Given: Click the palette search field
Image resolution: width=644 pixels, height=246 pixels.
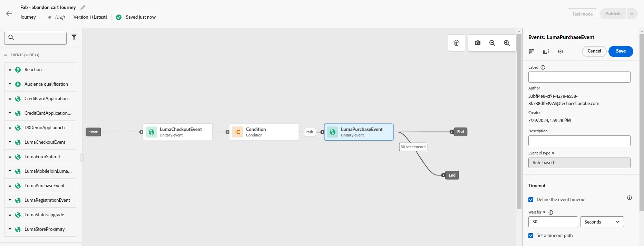Looking at the screenshot, I should [x=35, y=38].
